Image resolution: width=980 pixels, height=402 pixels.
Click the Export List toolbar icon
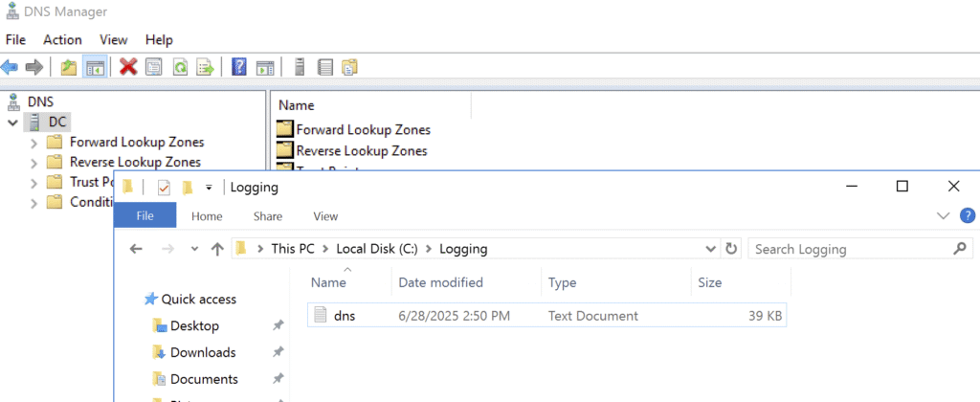click(205, 67)
